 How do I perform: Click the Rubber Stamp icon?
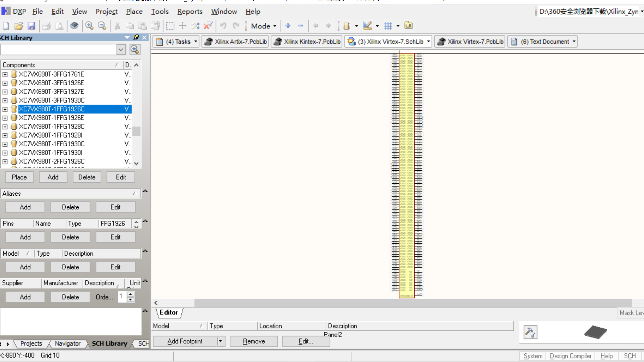coord(155,26)
